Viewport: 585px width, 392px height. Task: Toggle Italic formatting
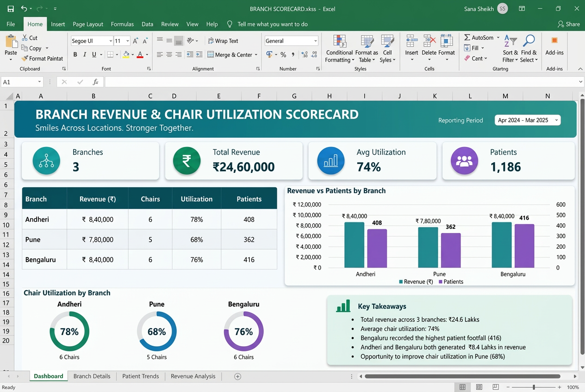pyautogui.click(x=85, y=55)
